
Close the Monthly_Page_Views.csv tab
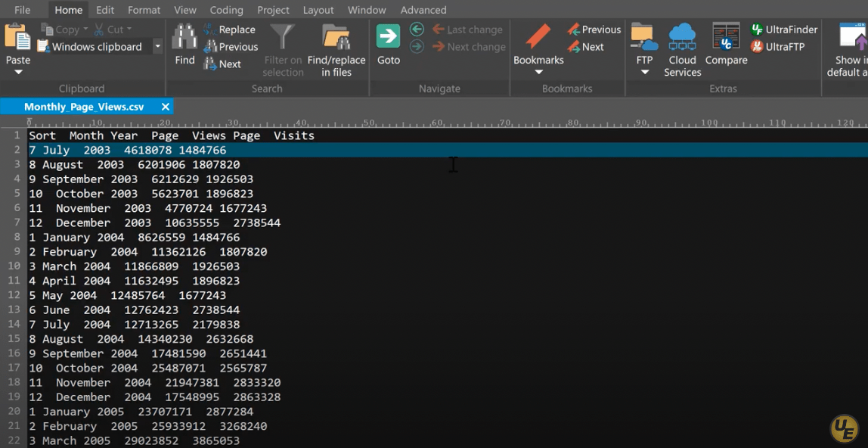point(166,107)
